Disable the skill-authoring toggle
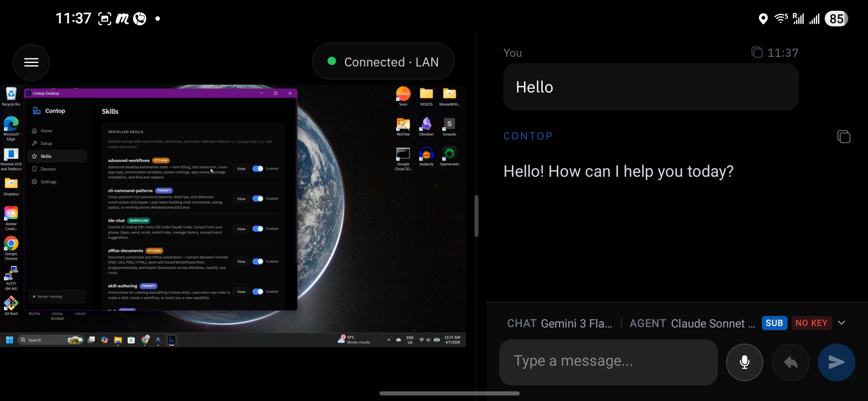The width and height of the screenshot is (868, 401). tap(257, 292)
